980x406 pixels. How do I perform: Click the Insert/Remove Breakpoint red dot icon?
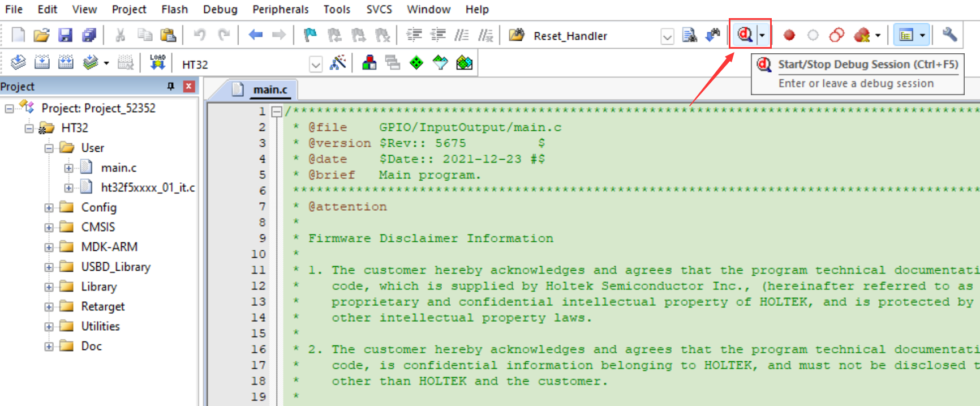pyautogui.click(x=789, y=36)
